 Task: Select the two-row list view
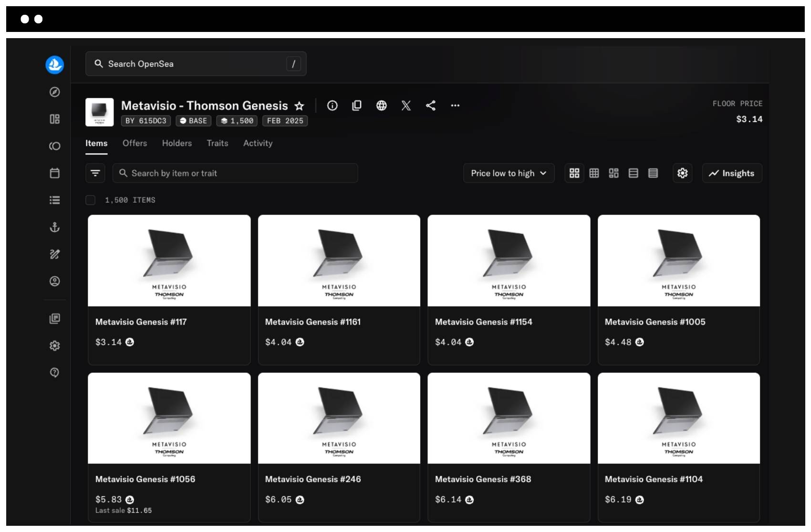[x=633, y=173]
